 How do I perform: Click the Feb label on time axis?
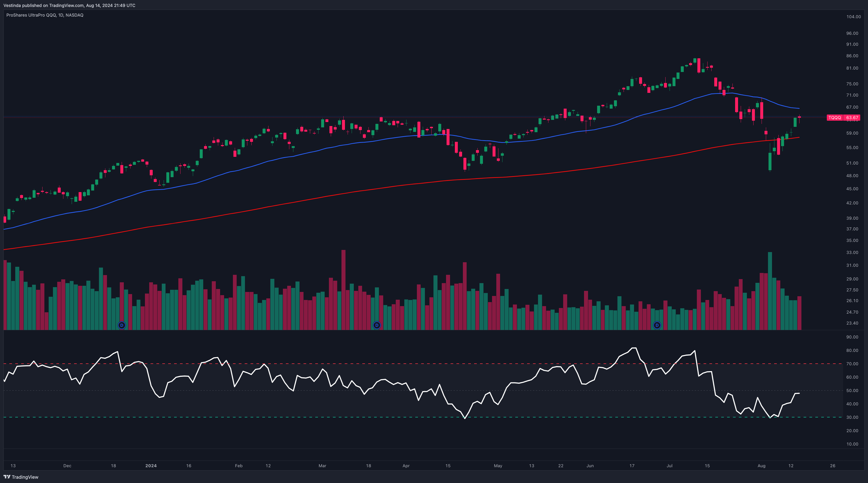pyautogui.click(x=239, y=466)
